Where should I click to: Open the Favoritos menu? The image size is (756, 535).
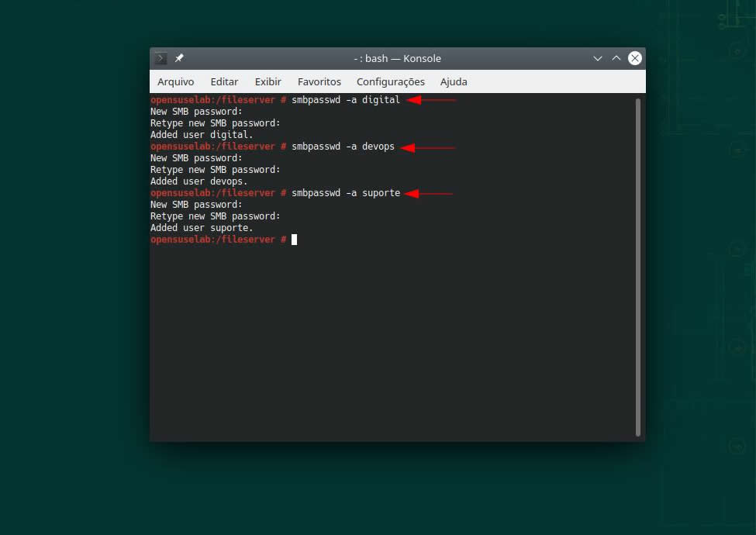pyautogui.click(x=319, y=81)
